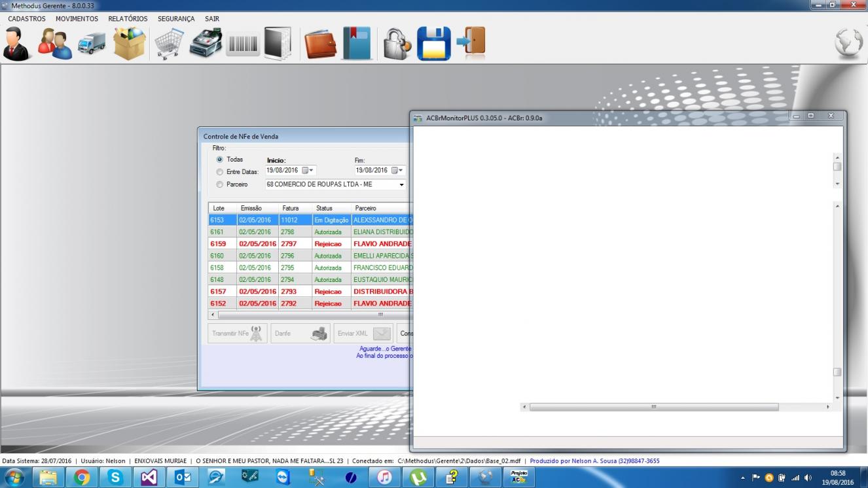The width and height of the screenshot is (868, 488).
Task: Open Skype from the taskbar
Action: (115, 478)
